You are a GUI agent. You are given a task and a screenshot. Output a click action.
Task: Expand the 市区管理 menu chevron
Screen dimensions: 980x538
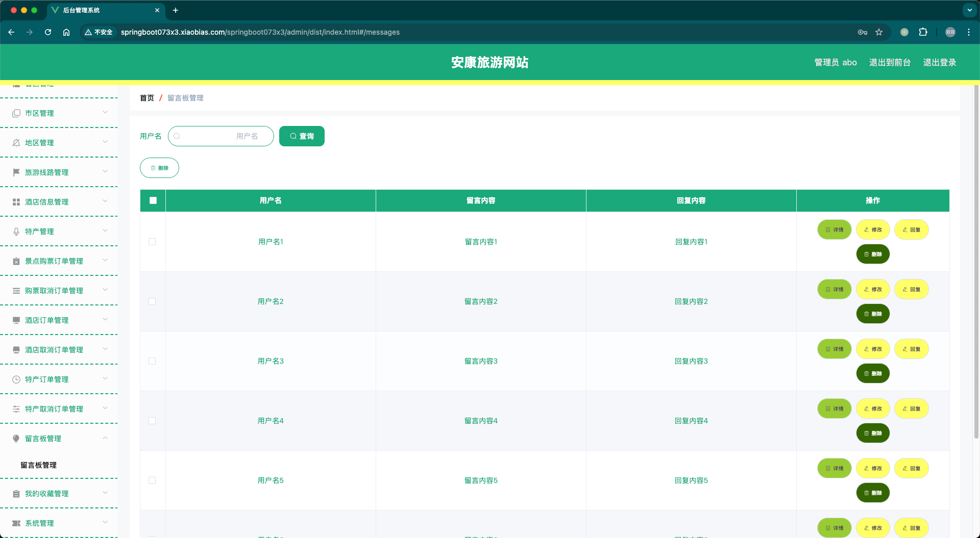pyautogui.click(x=105, y=113)
